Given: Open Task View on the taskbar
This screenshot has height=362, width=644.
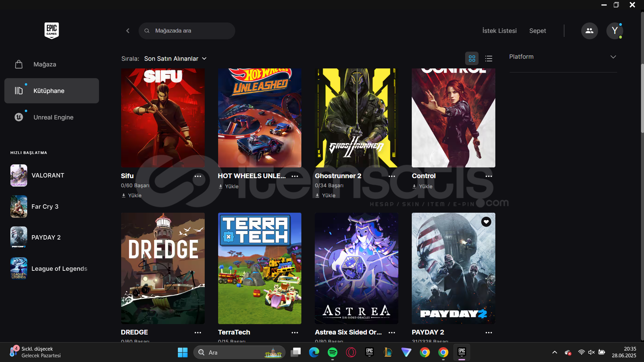Looking at the screenshot, I should tap(296, 353).
